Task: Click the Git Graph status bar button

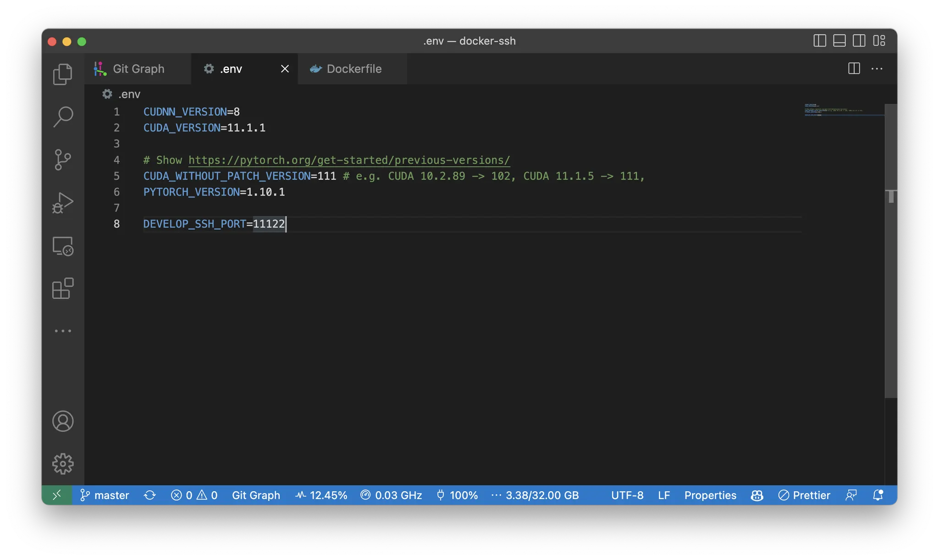Action: coord(256,495)
